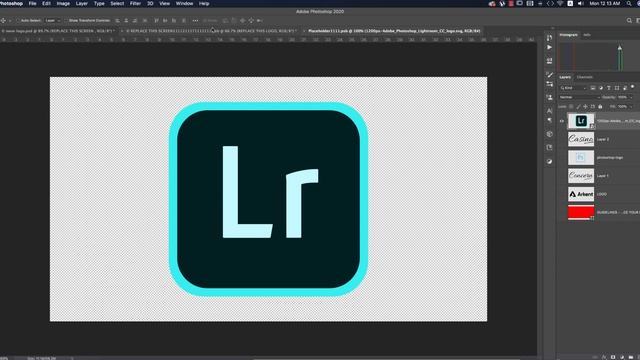Open the Layer menu

point(82,3)
